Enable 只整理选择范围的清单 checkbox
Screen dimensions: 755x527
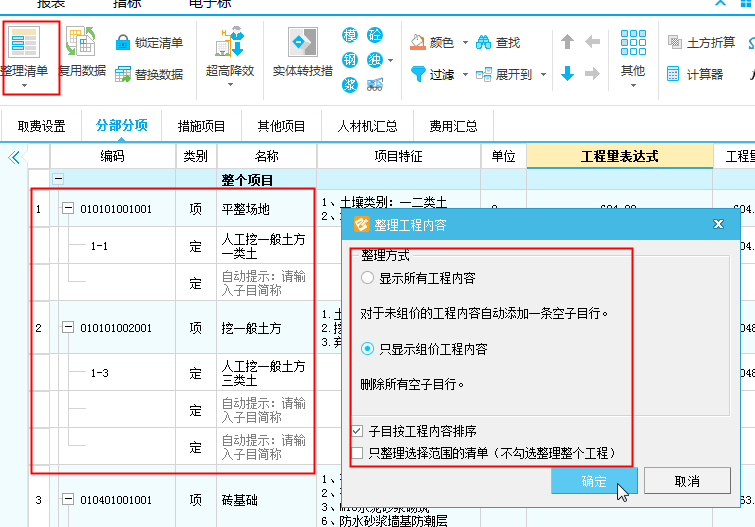(x=358, y=453)
